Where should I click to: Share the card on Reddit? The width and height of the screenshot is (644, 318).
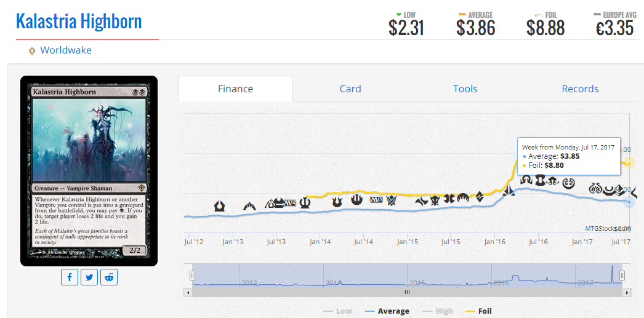(109, 277)
